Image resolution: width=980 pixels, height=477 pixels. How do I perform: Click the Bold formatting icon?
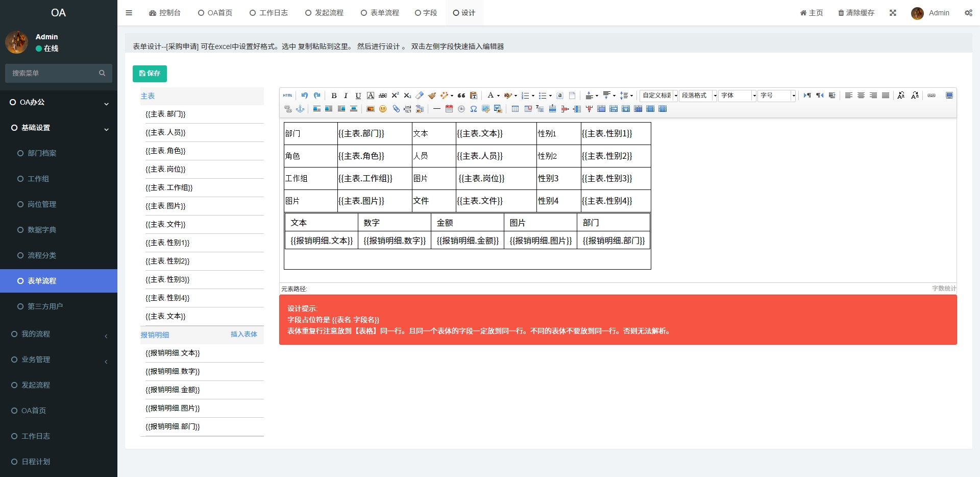pyautogui.click(x=334, y=96)
